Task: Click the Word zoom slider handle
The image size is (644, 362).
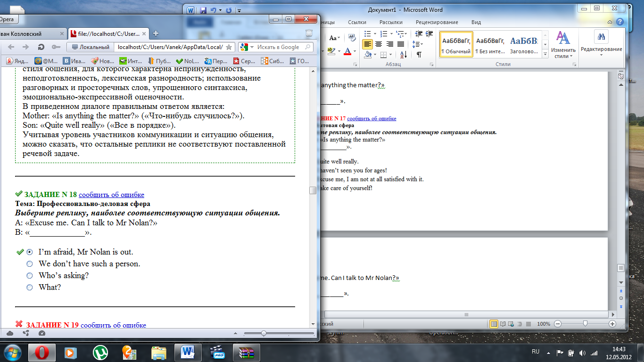Action: 585,324
